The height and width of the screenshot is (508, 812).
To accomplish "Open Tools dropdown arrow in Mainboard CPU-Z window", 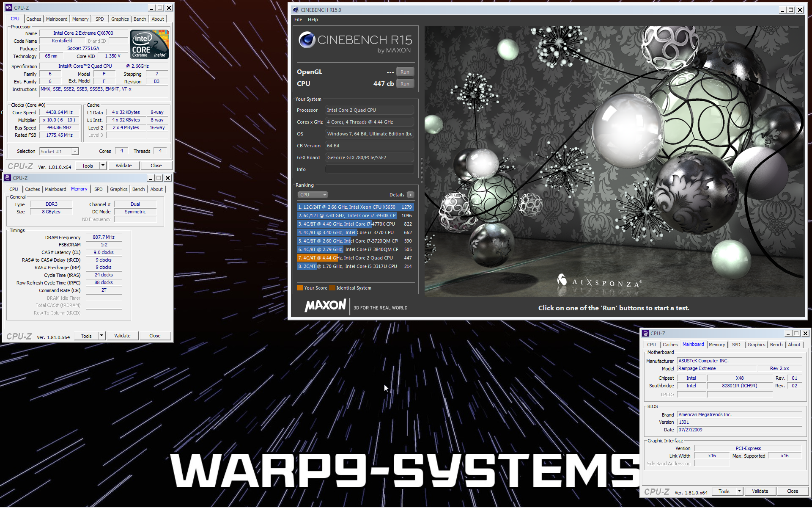I will 739,491.
